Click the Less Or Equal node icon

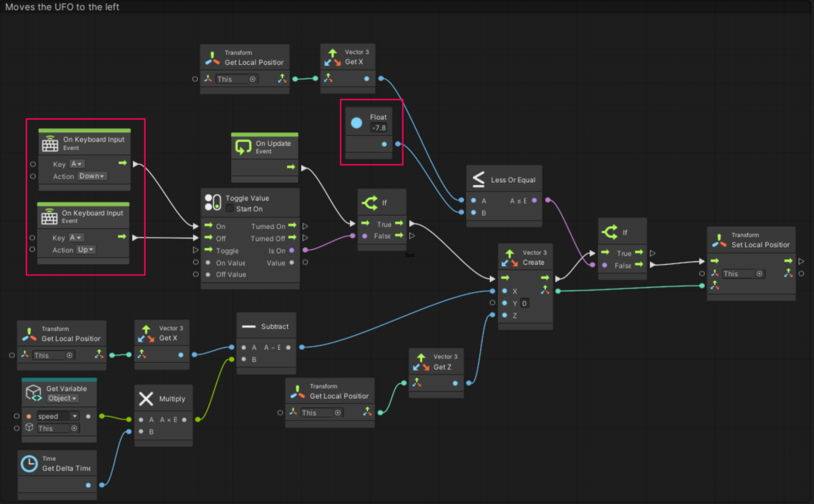(478, 179)
